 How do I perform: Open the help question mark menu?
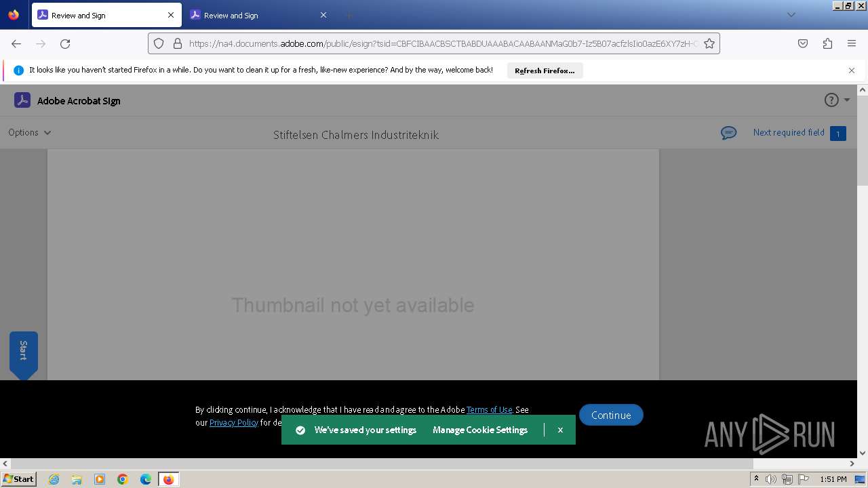coord(831,100)
